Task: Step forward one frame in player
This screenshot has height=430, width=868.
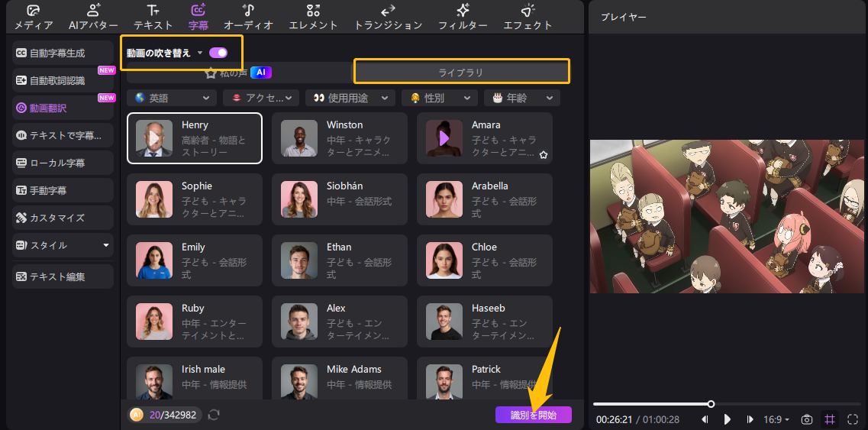Action: click(750, 419)
